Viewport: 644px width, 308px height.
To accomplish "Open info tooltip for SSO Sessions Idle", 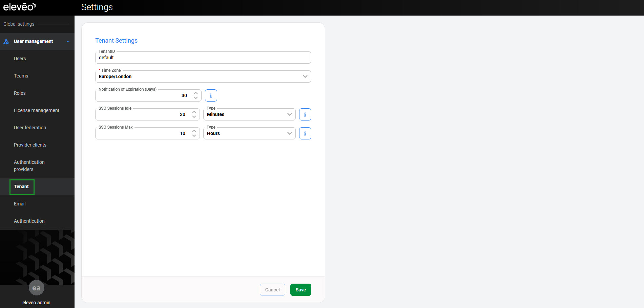I will click(305, 114).
